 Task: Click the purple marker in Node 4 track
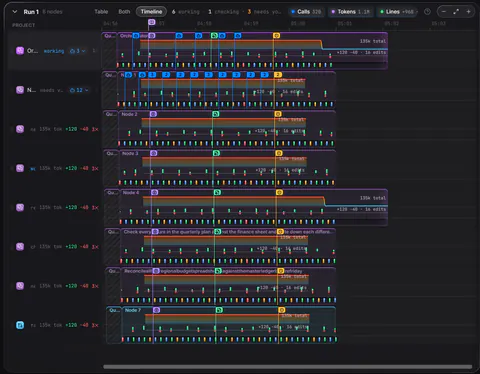pyautogui.click(x=154, y=192)
